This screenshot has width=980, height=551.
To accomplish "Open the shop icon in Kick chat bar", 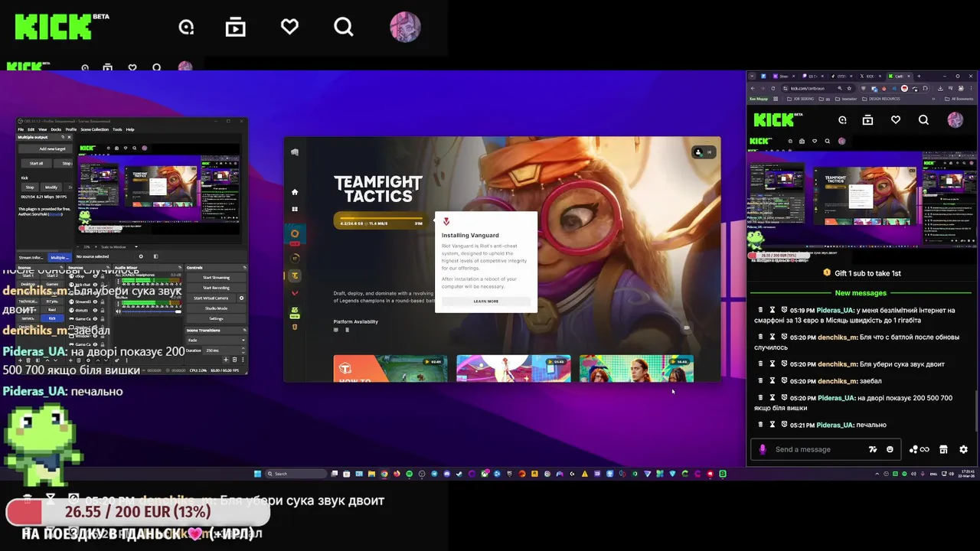I will tap(943, 449).
